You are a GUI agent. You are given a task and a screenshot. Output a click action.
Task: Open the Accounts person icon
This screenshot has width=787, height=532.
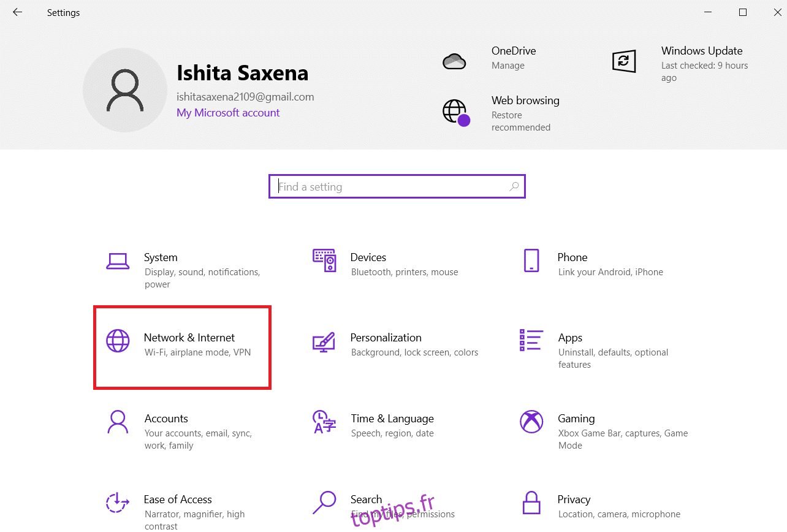click(x=118, y=422)
